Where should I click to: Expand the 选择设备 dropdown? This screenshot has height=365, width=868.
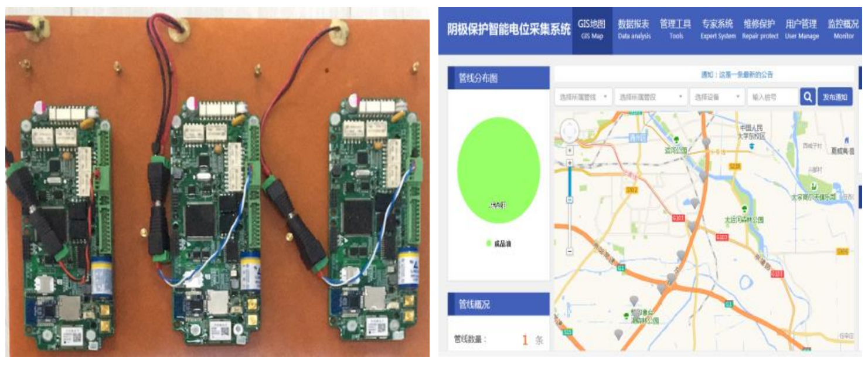[x=717, y=97]
